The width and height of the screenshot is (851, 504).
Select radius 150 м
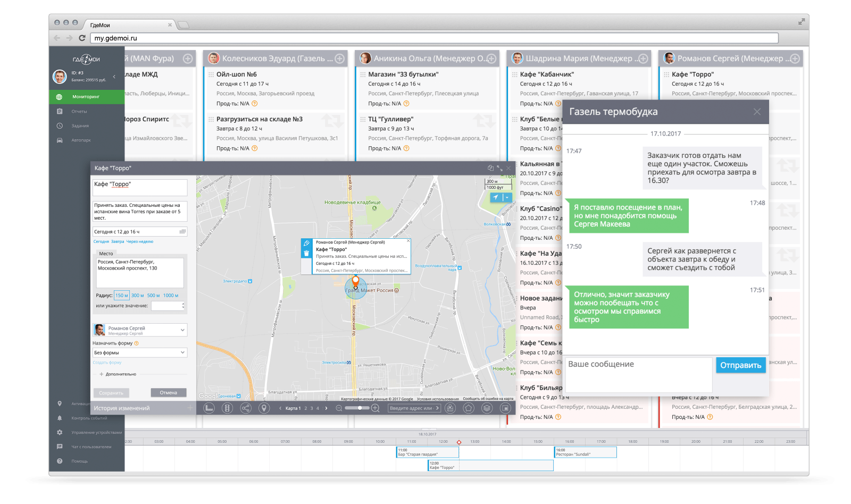122,295
